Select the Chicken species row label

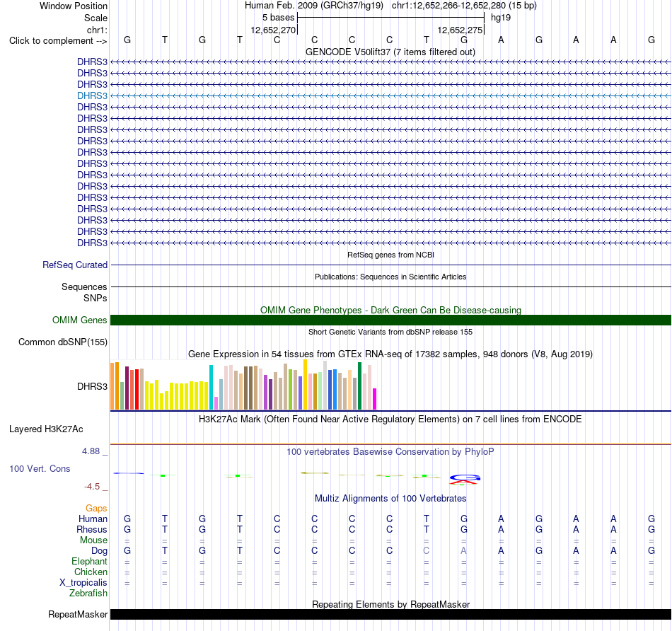91,572
